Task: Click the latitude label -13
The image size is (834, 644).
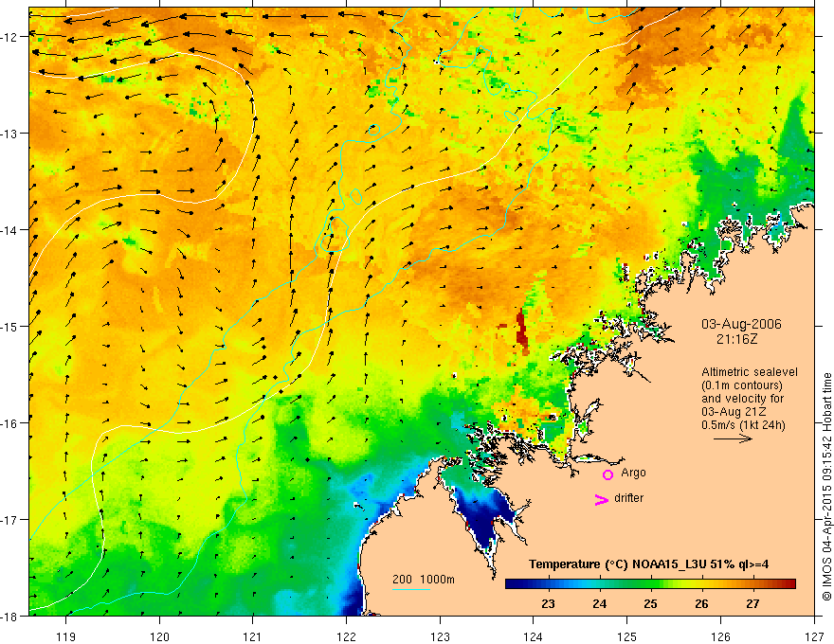Action: click(x=10, y=134)
